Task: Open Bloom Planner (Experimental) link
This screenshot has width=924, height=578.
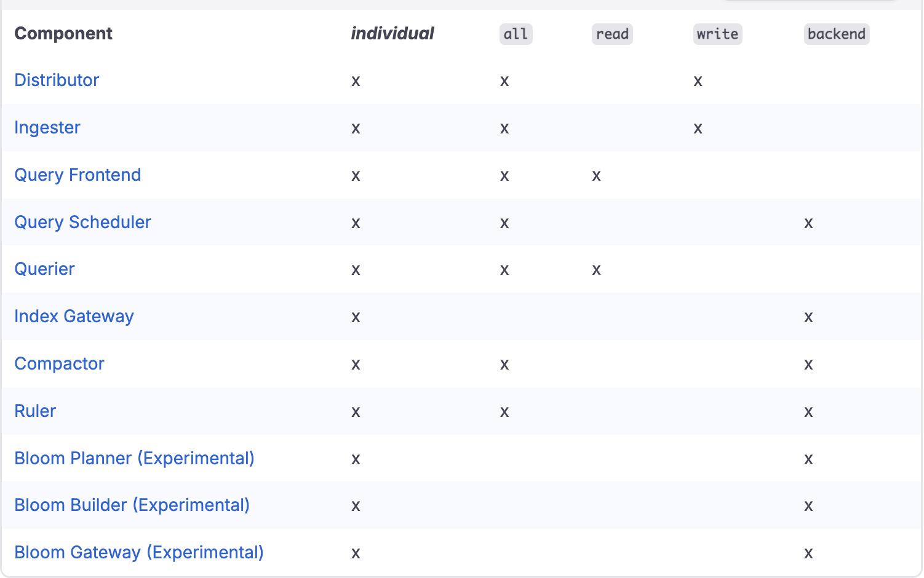Action: [134, 458]
